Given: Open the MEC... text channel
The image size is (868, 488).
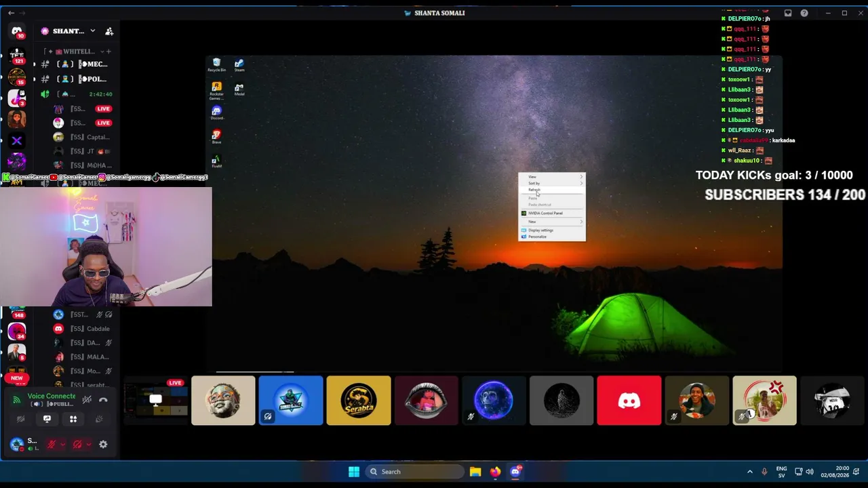Looking at the screenshot, I should (77, 64).
